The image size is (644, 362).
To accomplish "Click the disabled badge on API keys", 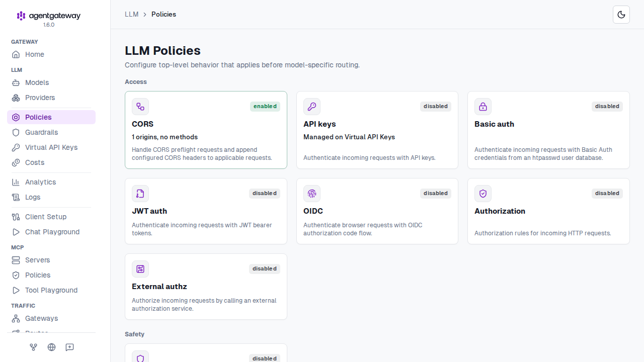I will click(436, 107).
